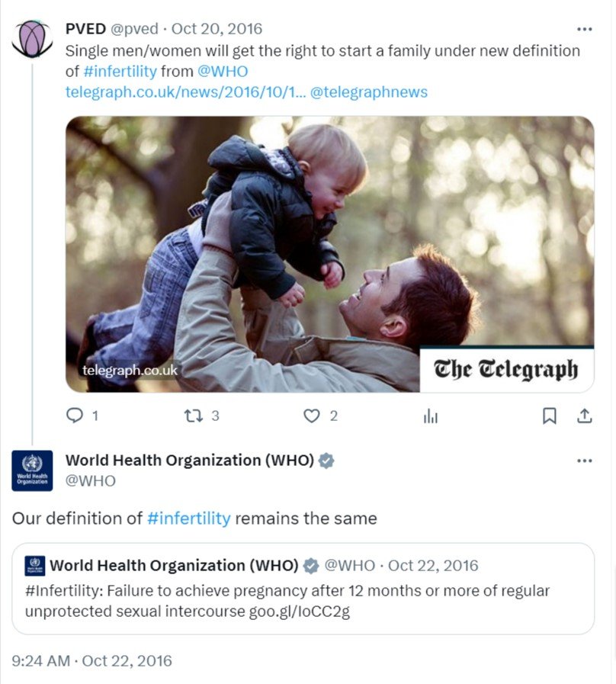Open the #infertility hashtag in PVED tweet
The height and width of the screenshot is (684, 616).
tap(120, 71)
